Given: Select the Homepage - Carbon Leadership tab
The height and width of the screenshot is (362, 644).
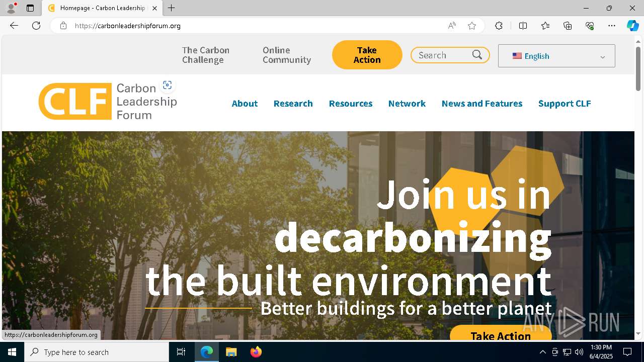Looking at the screenshot, I should (102, 8).
